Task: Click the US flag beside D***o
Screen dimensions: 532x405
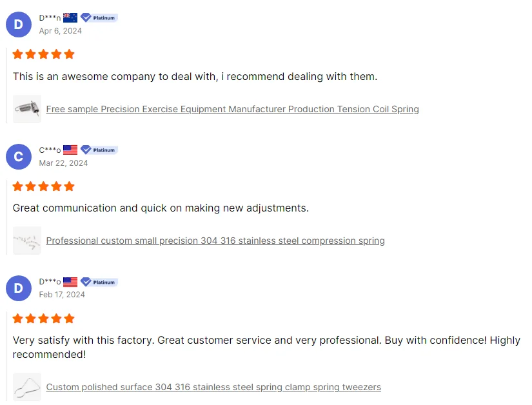Action: coord(70,282)
